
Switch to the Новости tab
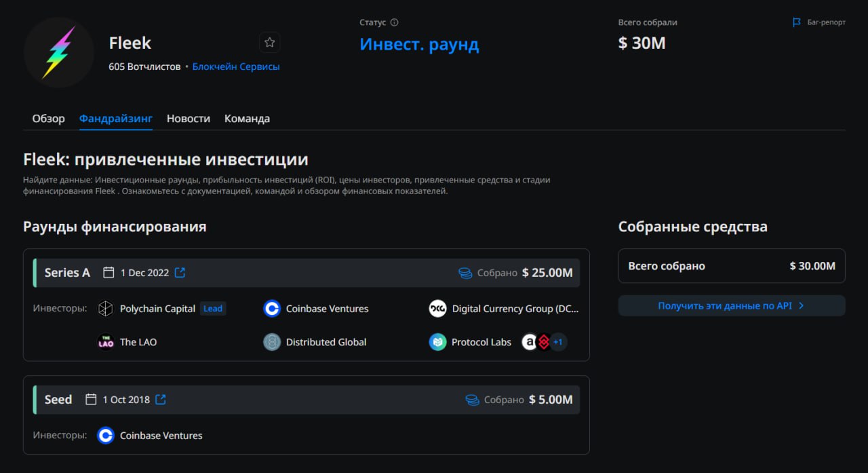coord(189,119)
